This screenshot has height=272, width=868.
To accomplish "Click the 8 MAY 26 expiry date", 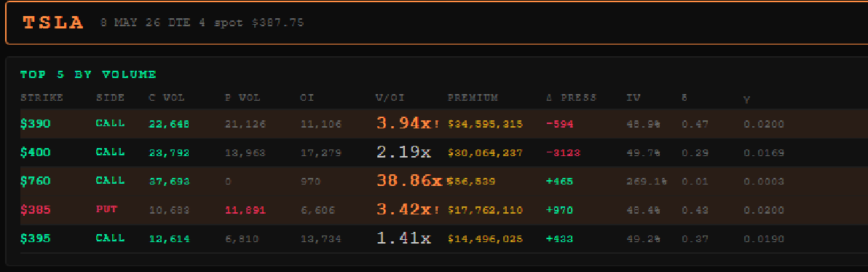I will [x=130, y=23].
